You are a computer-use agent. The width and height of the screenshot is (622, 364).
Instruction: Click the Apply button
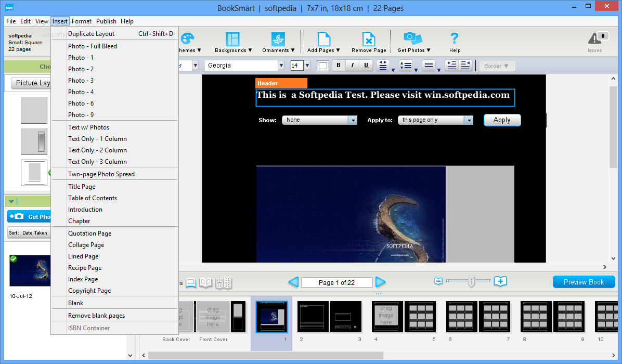pos(502,120)
